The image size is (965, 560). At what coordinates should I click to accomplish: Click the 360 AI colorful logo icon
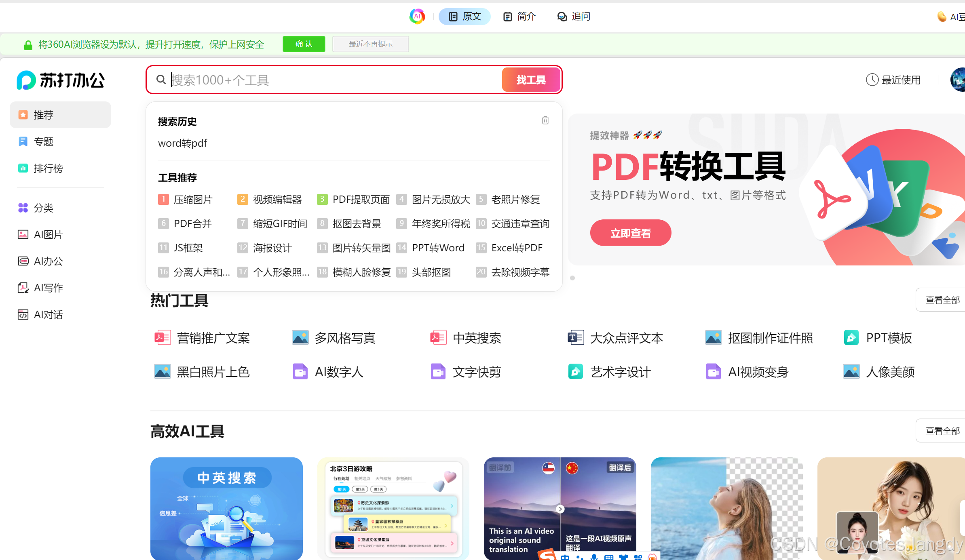tap(417, 17)
